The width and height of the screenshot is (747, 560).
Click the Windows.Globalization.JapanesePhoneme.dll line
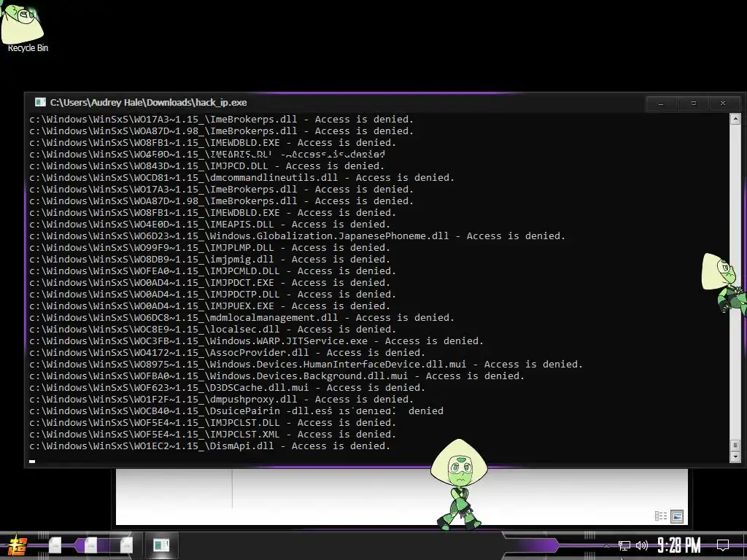(x=297, y=236)
